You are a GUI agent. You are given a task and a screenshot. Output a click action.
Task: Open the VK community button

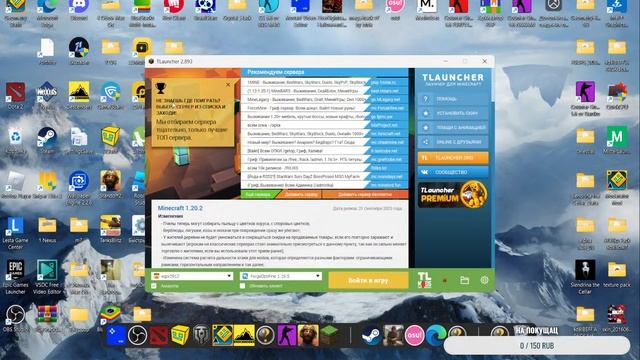(x=453, y=172)
